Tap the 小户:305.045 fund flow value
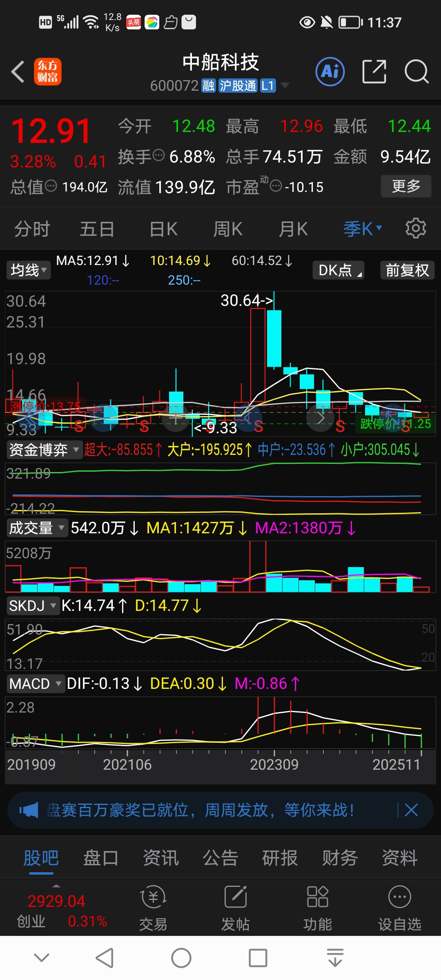Image resolution: width=441 pixels, height=980 pixels. point(380,450)
